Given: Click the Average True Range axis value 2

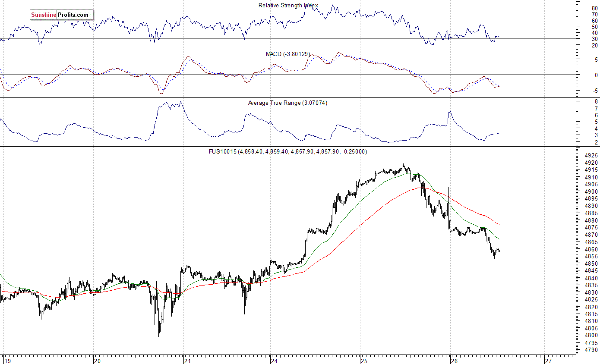Looking at the screenshot, I should [596, 142].
